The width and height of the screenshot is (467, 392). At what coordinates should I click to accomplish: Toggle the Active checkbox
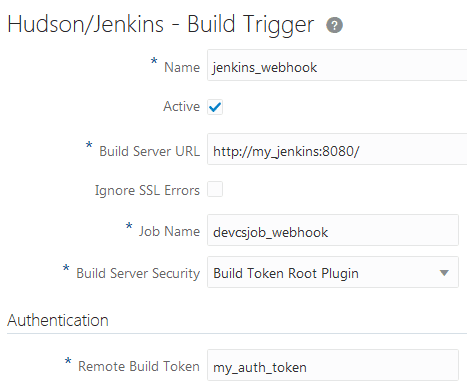(215, 107)
